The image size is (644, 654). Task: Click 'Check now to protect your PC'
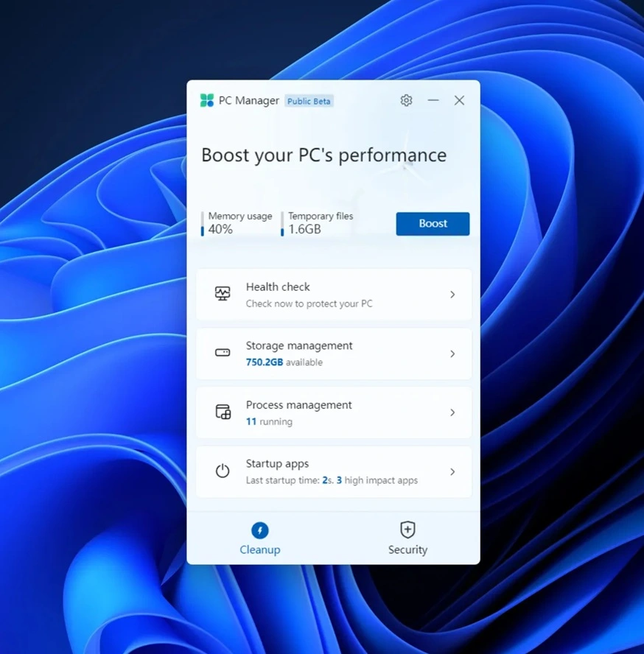pyautogui.click(x=309, y=303)
